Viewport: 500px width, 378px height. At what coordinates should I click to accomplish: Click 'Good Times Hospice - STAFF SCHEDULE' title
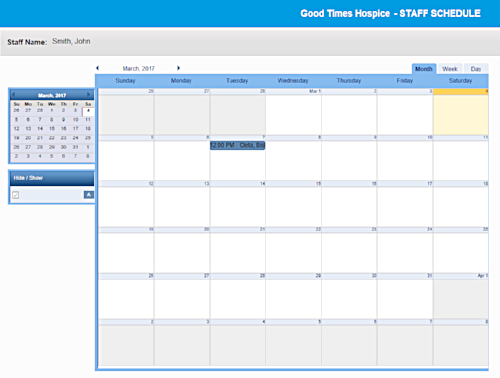(390, 13)
